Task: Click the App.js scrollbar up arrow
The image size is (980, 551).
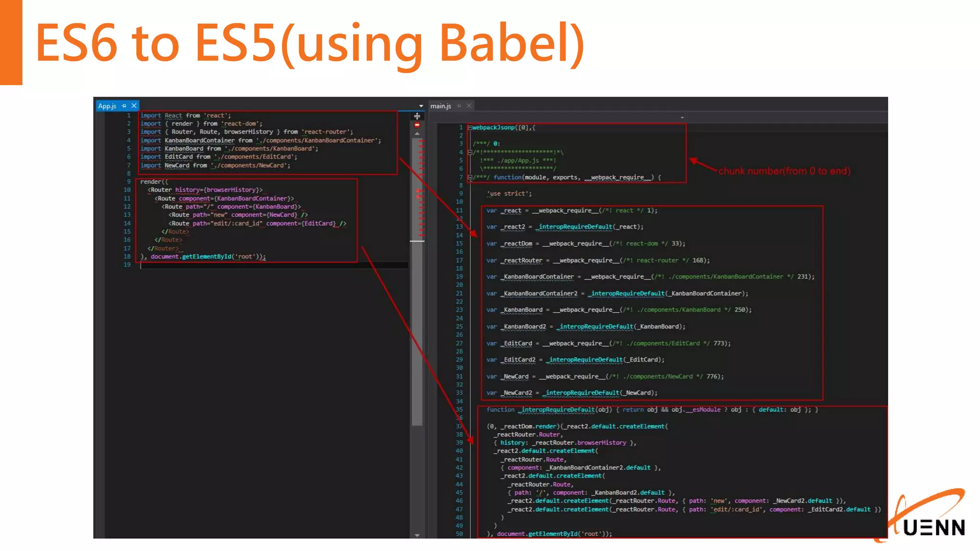Action: click(417, 134)
